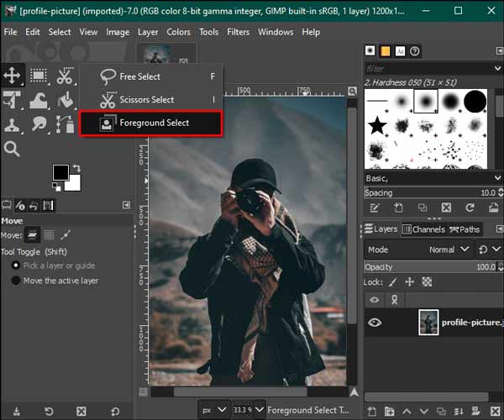Select 'Move the active layer' option
This screenshot has width=504, height=420.
(16, 281)
